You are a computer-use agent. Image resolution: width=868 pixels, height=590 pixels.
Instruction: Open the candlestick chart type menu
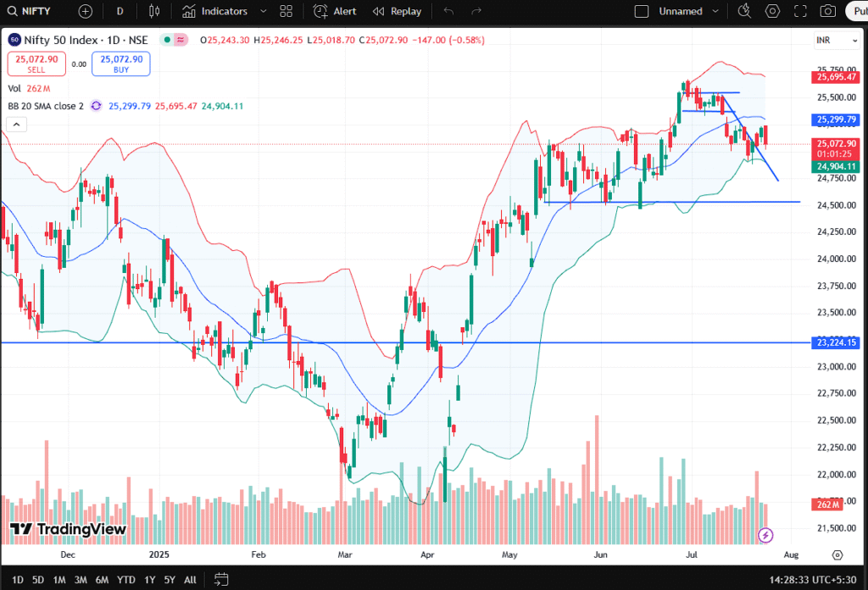(x=154, y=11)
